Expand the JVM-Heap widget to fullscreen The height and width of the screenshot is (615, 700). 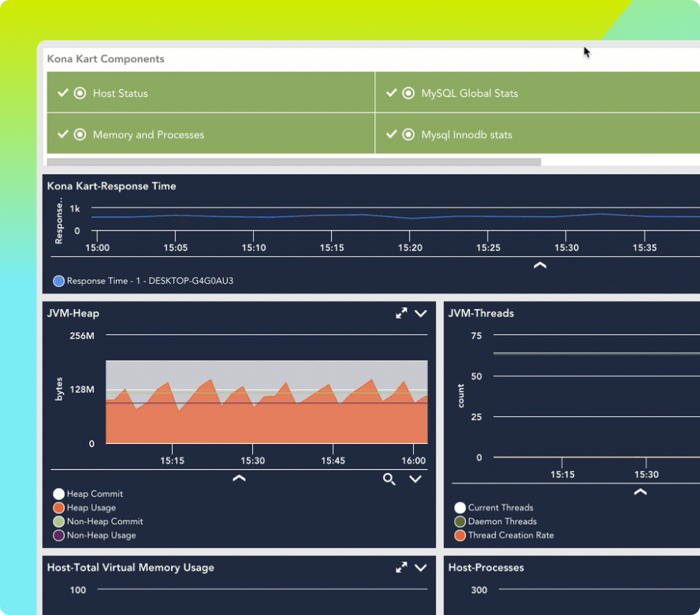pyautogui.click(x=401, y=313)
